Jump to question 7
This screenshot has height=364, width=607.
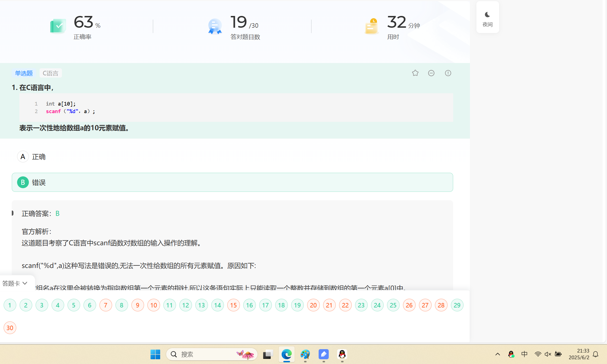106,305
